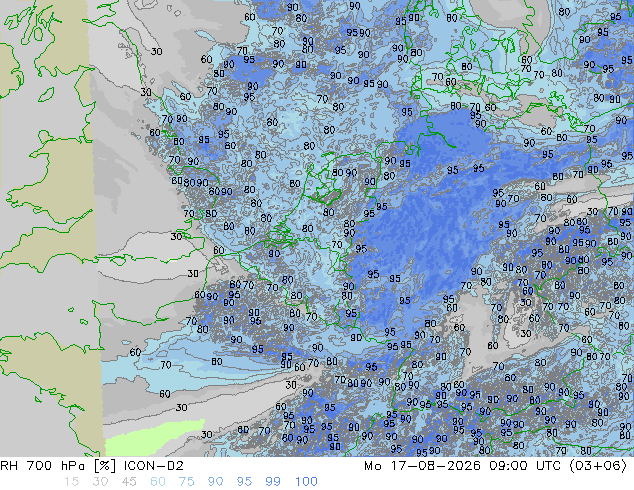Viewport: 634px width, 490px height.
Task: Choose the 90 value in bottom legend
Action: (215, 482)
